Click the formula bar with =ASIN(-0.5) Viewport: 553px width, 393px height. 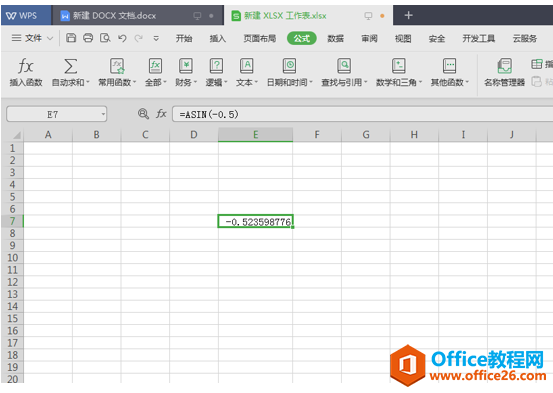(363, 114)
